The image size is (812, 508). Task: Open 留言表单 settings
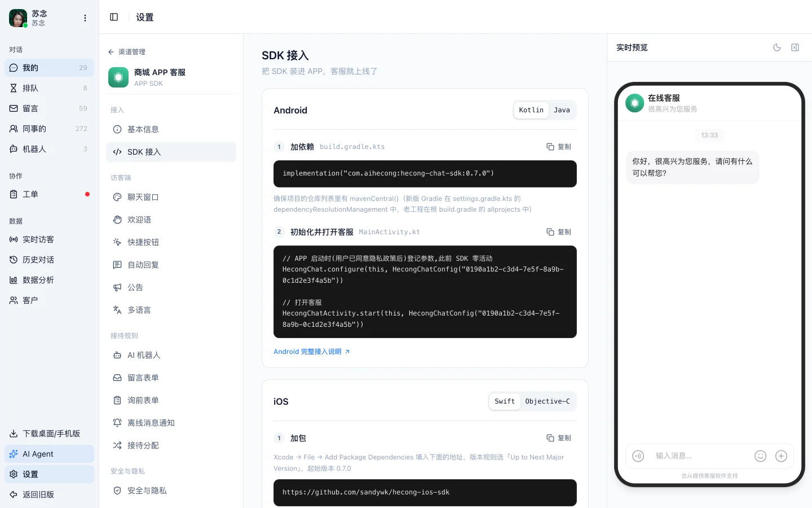[x=171, y=378]
